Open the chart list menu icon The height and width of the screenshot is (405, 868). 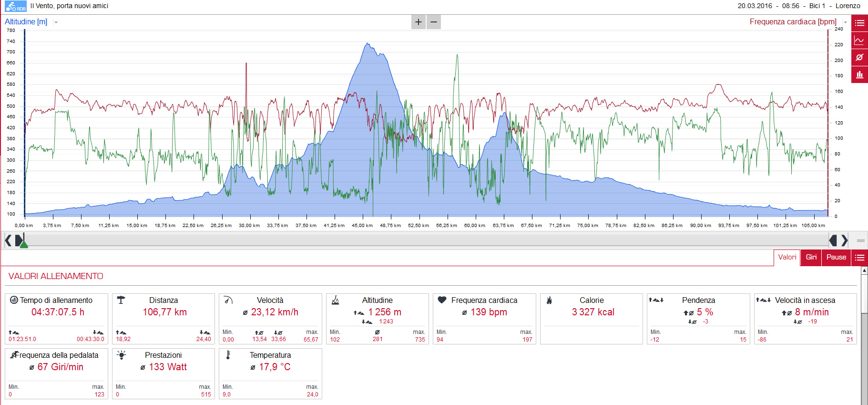(x=860, y=23)
